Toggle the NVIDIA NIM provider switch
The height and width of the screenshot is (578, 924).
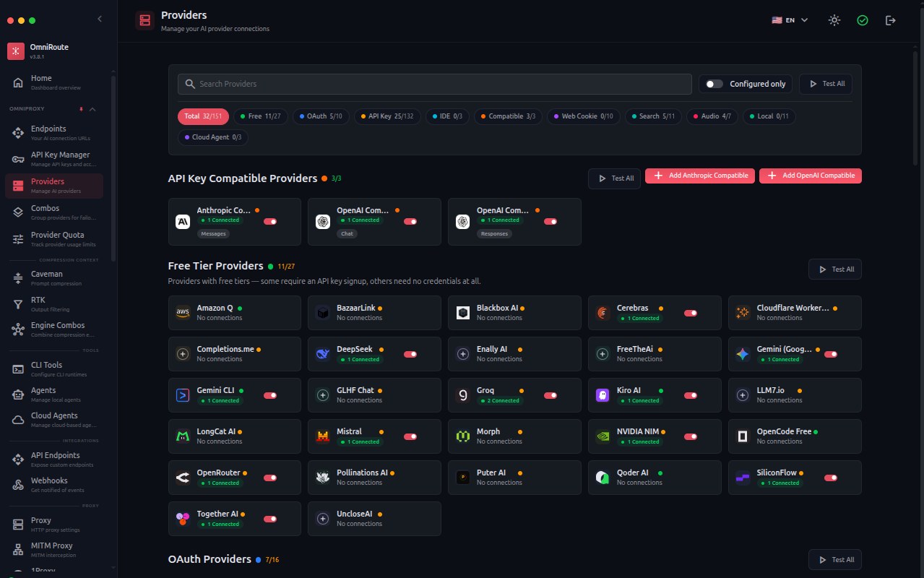click(x=691, y=436)
